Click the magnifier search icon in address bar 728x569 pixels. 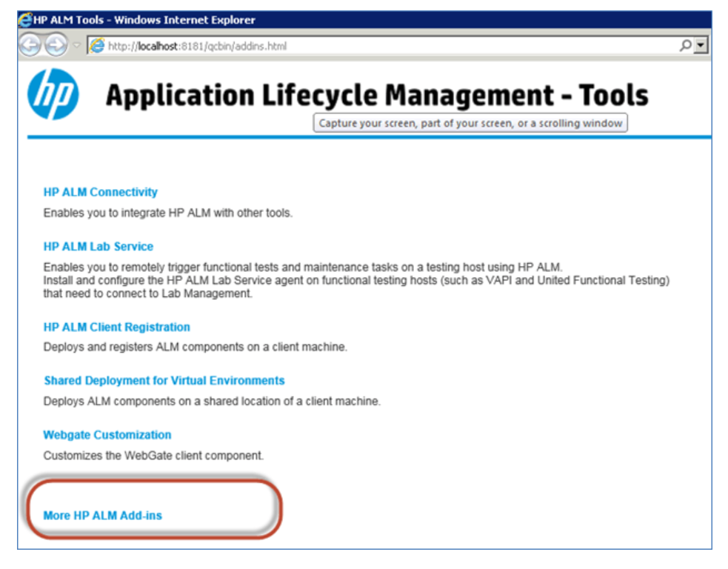(x=685, y=45)
